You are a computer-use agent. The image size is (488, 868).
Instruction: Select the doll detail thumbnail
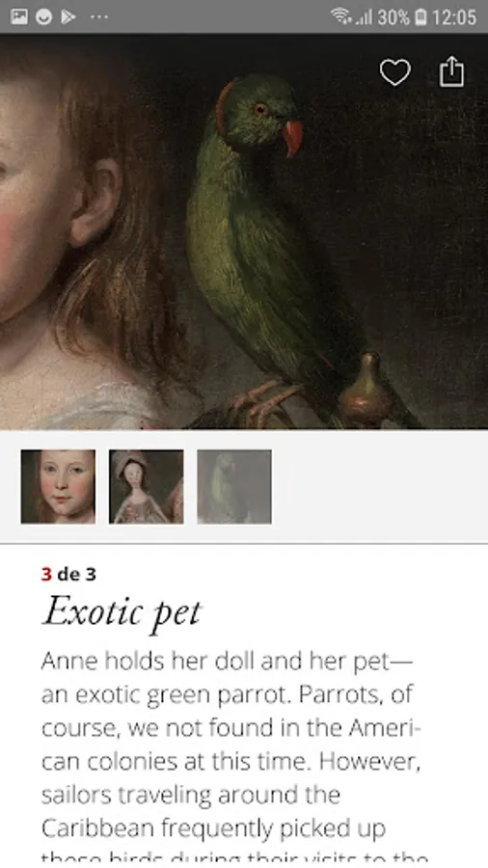click(146, 487)
